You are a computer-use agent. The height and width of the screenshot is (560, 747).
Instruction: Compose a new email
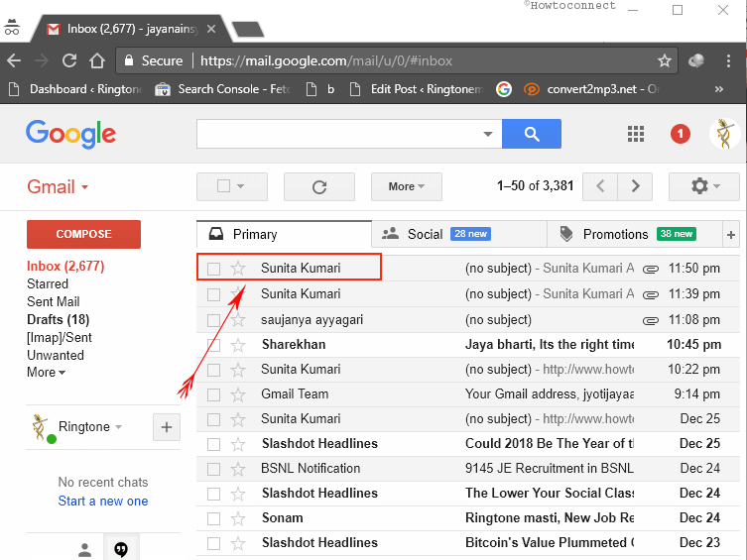pyautogui.click(x=83, y=234)
